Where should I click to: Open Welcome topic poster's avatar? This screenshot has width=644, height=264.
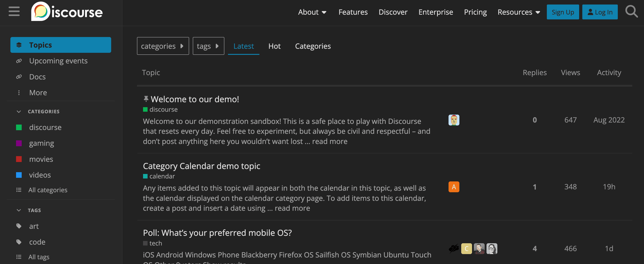coord(454,120)
